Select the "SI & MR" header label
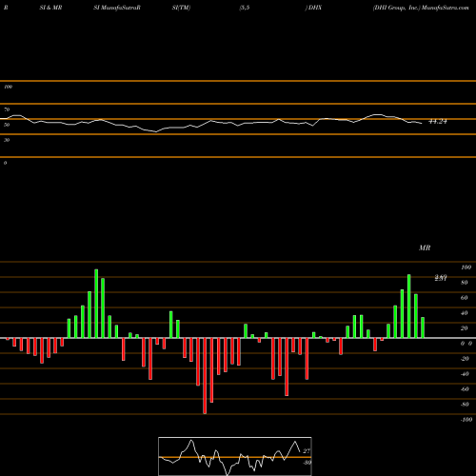476x476 pixels. pyautogui.click(x=50, y=8)
